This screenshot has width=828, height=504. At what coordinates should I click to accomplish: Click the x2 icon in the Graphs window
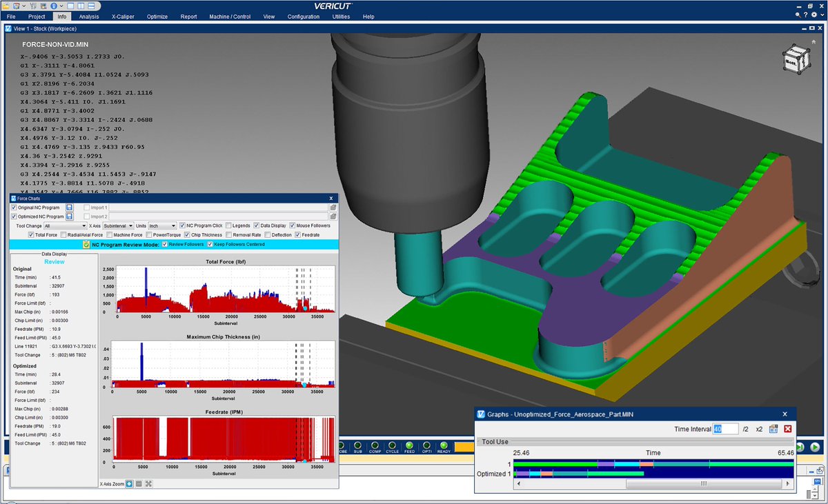[759, 430]
